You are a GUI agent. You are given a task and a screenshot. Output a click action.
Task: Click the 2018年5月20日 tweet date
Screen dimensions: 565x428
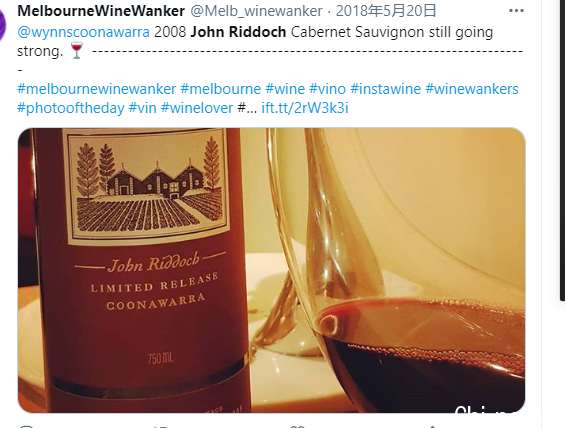pos(386,11)
